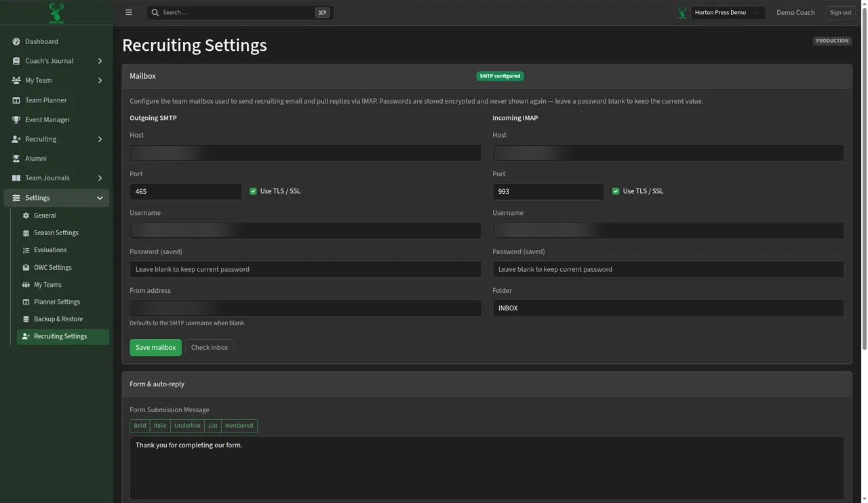The image size is (868, 503).
Task: Click the SMTP Port field showing 465
Action: (186, 191)
